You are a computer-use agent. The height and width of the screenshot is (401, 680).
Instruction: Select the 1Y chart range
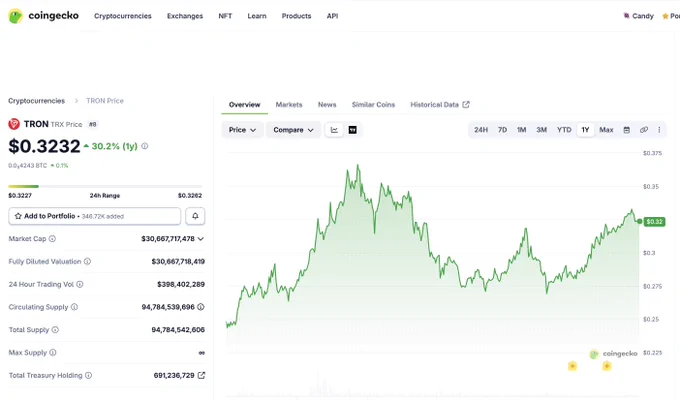[x=585, y=130]
